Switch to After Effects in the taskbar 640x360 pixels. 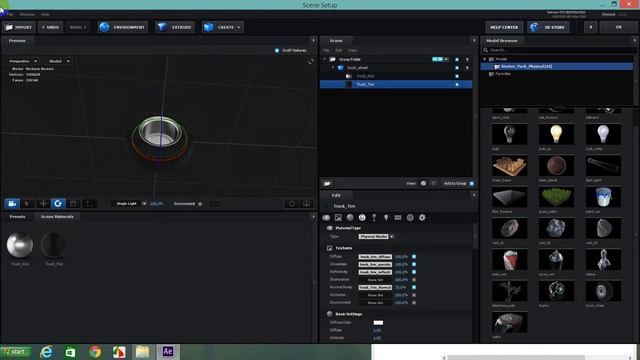[168, 352]
